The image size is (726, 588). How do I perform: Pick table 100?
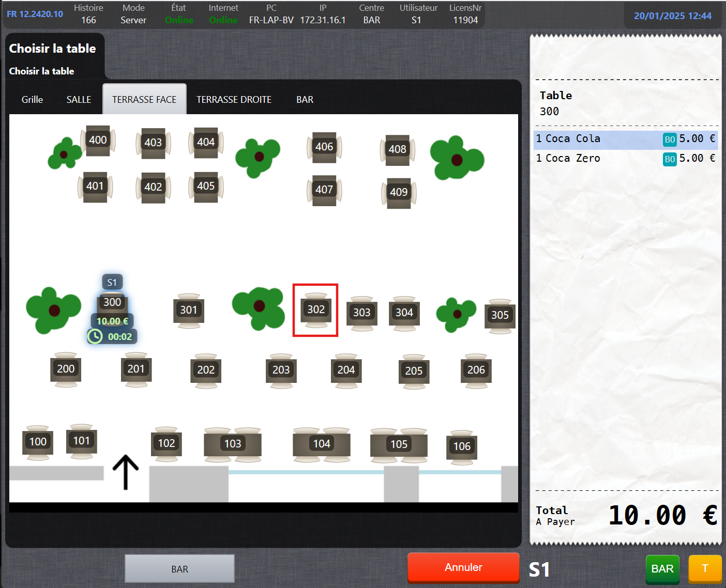[x=38, y=442]
